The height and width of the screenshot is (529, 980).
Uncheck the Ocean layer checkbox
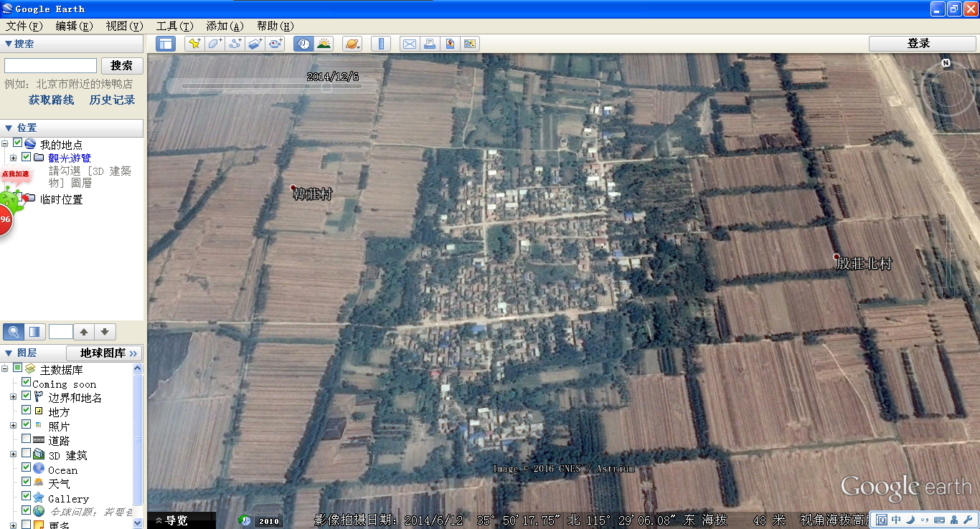pos(27,468)
